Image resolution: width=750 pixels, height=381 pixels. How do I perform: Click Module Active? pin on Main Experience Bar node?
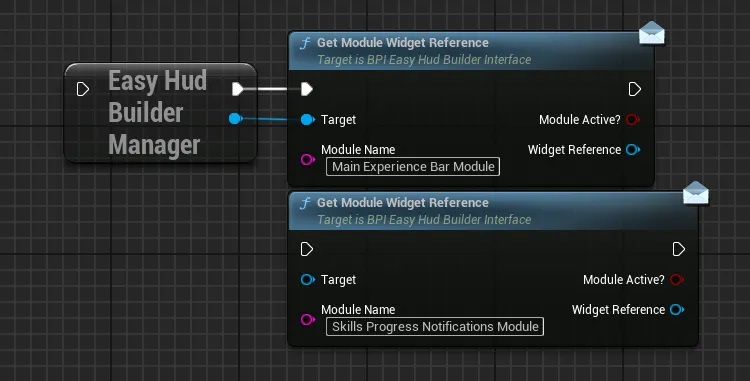point(633,120)
